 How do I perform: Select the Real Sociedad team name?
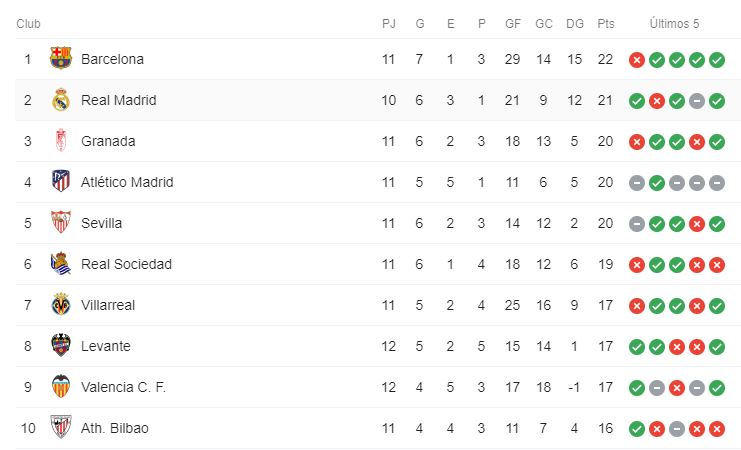[126, 264]
